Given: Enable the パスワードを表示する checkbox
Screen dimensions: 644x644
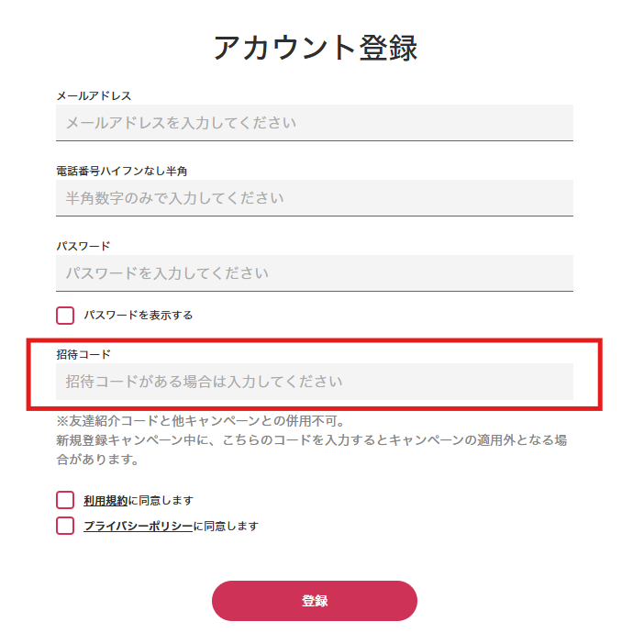Looking at the screenshot, I should [65, 316].
